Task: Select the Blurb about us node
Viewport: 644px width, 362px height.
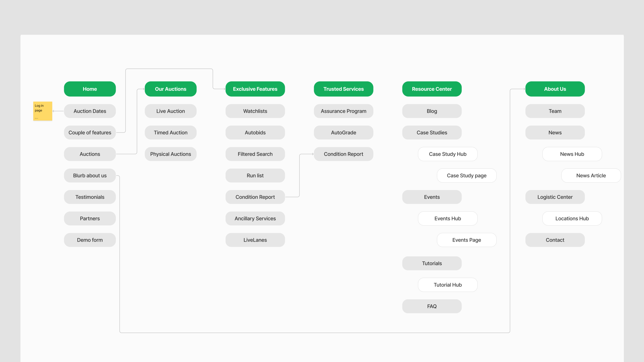Action: tap(90, 176)
